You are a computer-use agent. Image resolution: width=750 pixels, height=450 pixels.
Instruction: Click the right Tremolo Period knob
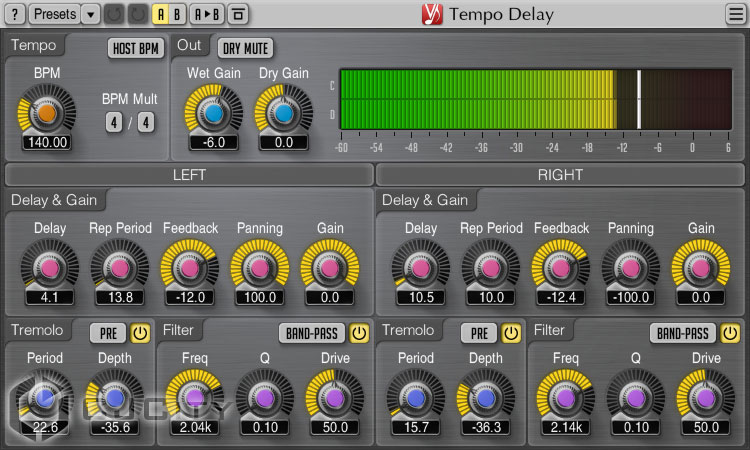416,398
